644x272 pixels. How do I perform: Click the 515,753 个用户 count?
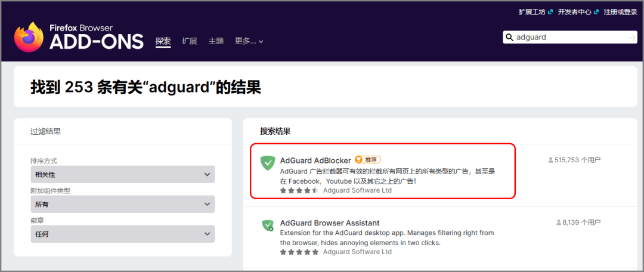(577, 160)
